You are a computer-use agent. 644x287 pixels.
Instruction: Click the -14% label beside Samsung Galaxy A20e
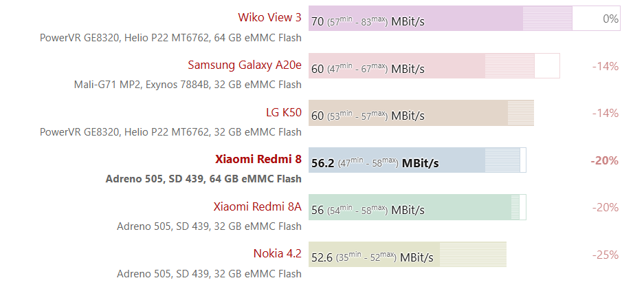point(605,66)
